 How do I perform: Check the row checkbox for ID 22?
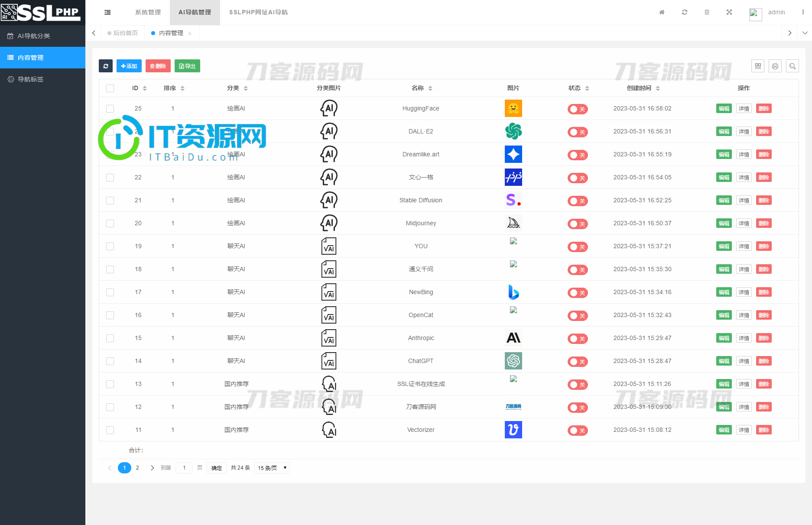coord(110,178)
